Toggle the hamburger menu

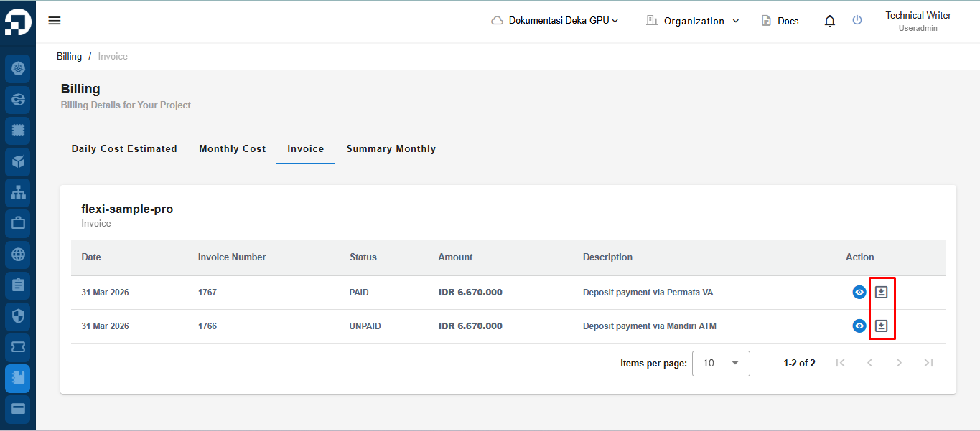[x=55, y=20]
